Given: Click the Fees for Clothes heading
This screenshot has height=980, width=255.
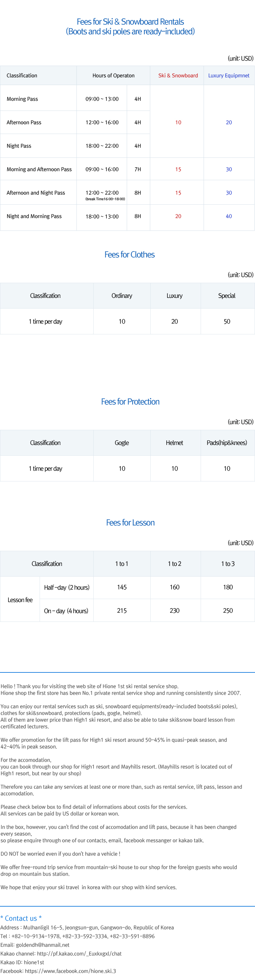Looking at the screenshot, I should pos(130,255).
